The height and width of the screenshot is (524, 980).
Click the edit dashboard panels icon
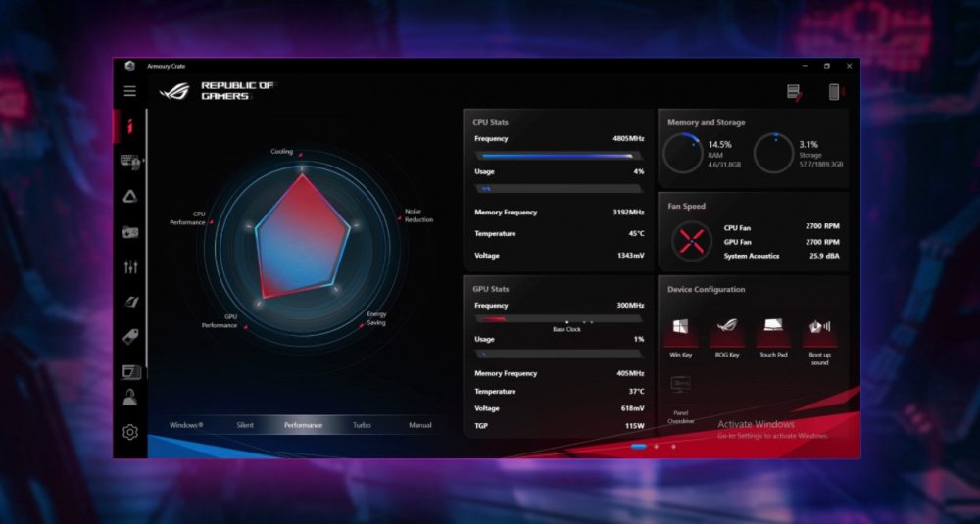click(x=795, y=92)
